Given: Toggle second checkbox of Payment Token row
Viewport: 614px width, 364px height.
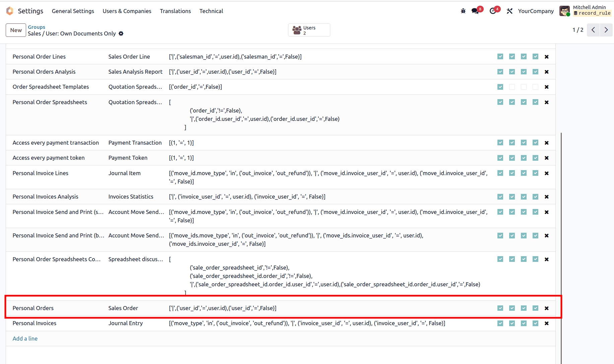Looking at the screenshot, I should click(x=512, y=158).
